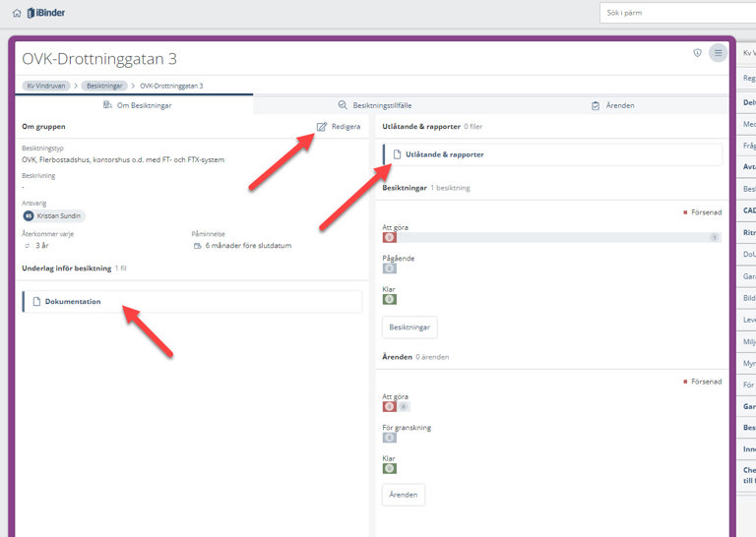The width and height of the screenshot is (756, 537).
Task: Click the shield icon in header
Action: click(698, 53)
